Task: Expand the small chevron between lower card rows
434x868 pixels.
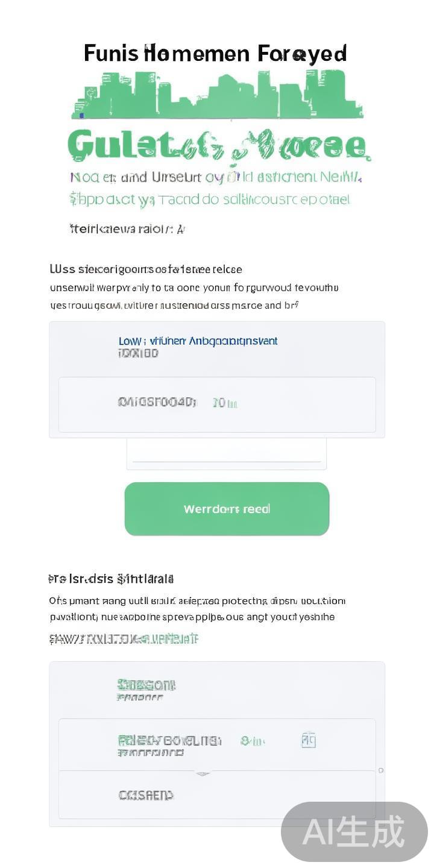Action: (x=203, y=773)
